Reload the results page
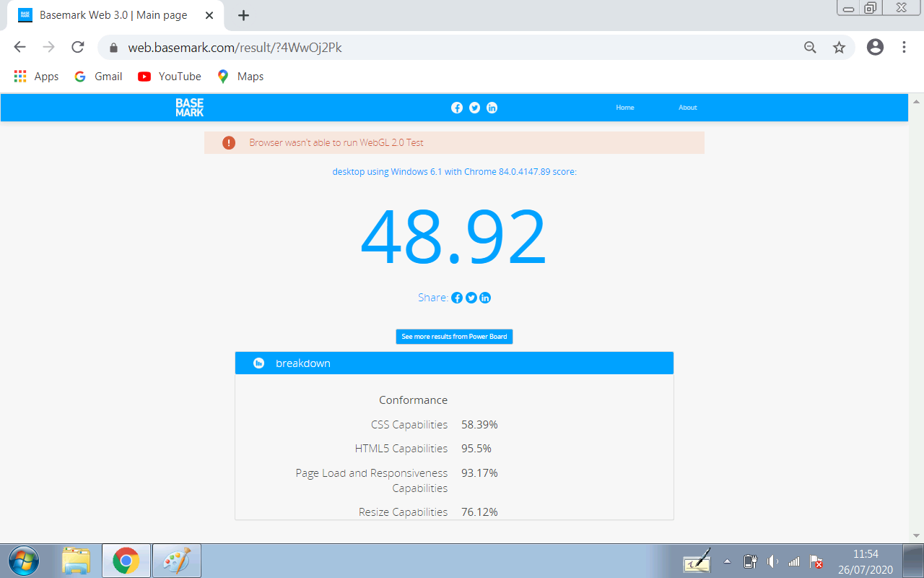This screenshot has width=924, height=578. coord(77,47)
